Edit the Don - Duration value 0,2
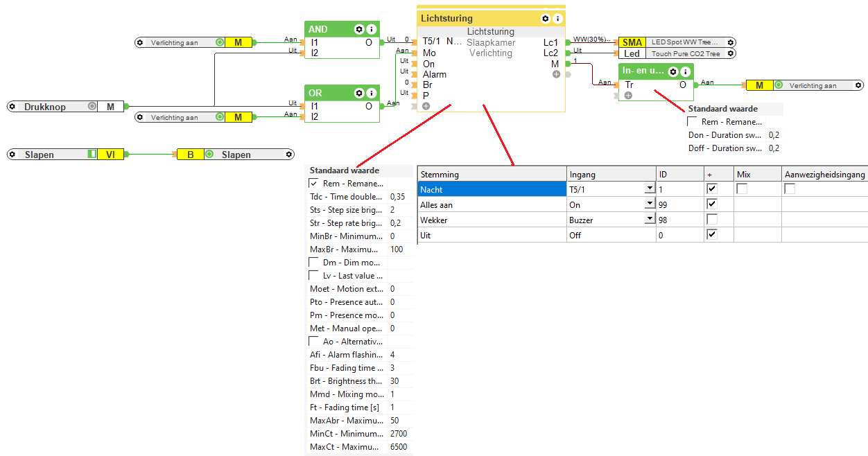This screenshot has width=868, height=456. [x=774, y=135]
